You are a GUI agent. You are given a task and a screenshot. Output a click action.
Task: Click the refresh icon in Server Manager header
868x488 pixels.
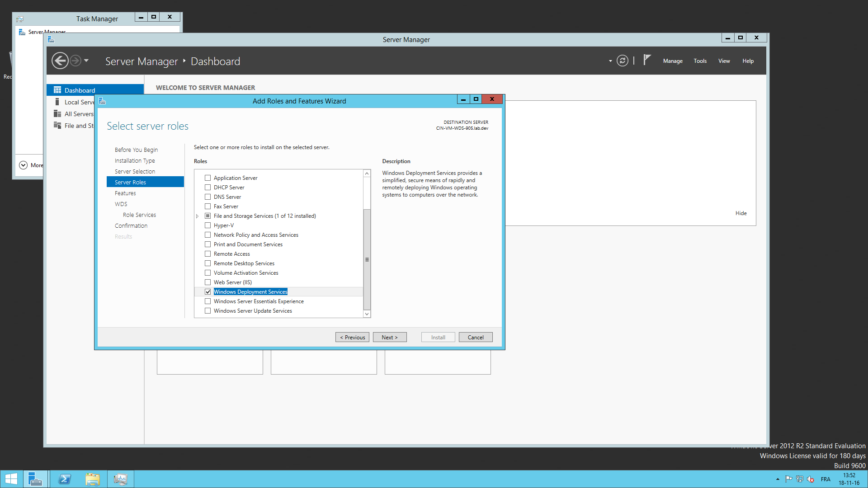click(623, 61)
